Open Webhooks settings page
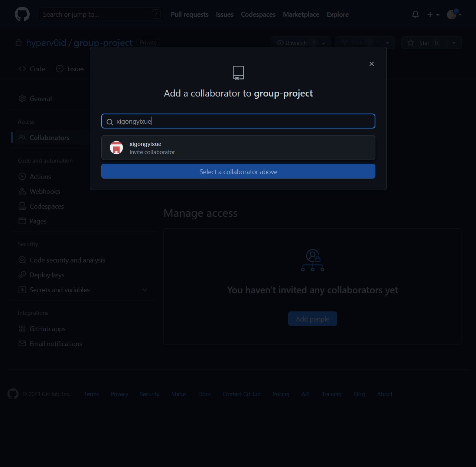476x467 pixels. pos(45,192)
